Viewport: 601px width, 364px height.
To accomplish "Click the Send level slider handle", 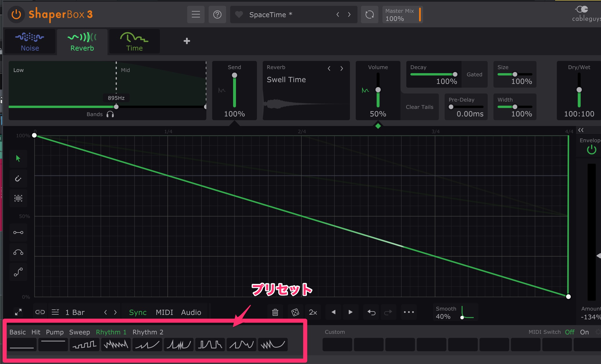I will [234, 75].
